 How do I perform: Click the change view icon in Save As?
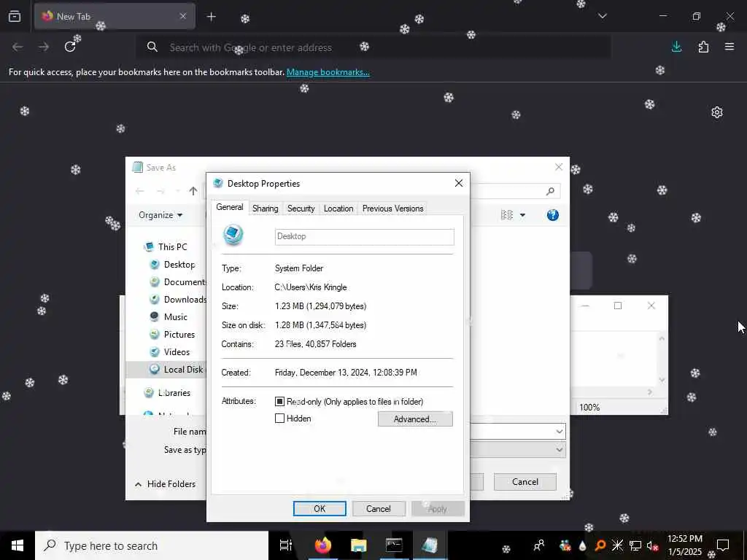tap(507, 215)
